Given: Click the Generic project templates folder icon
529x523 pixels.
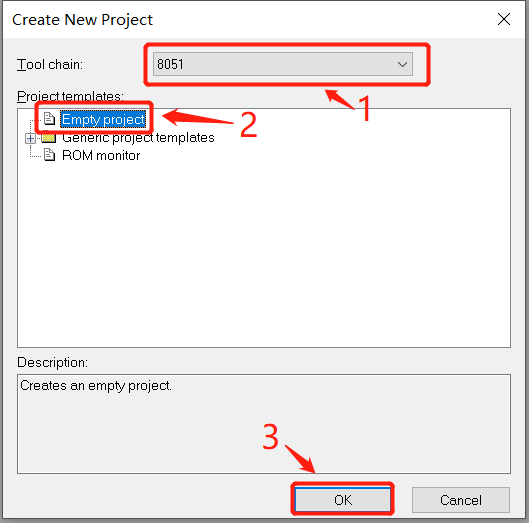Looking at the screenshot, I should point(49,138).
